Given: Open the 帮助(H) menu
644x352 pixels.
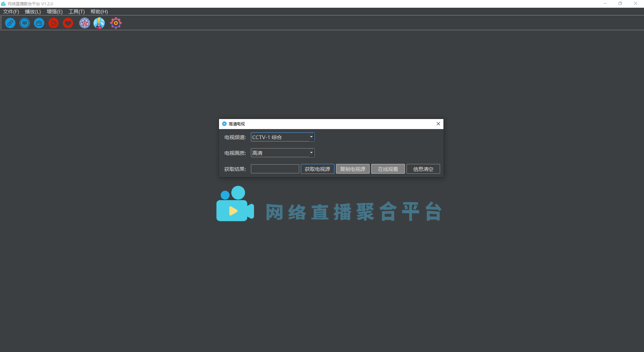Looking at the screenshot, I should pos(99,12).
